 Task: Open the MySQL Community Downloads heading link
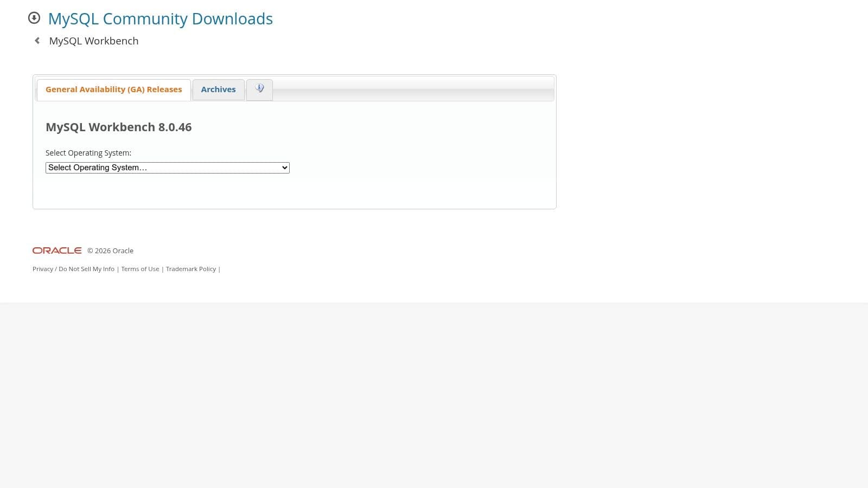click(160, 18)
